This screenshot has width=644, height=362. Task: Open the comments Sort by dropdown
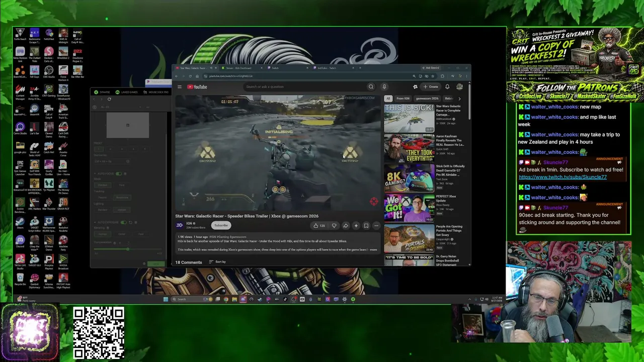217,262
